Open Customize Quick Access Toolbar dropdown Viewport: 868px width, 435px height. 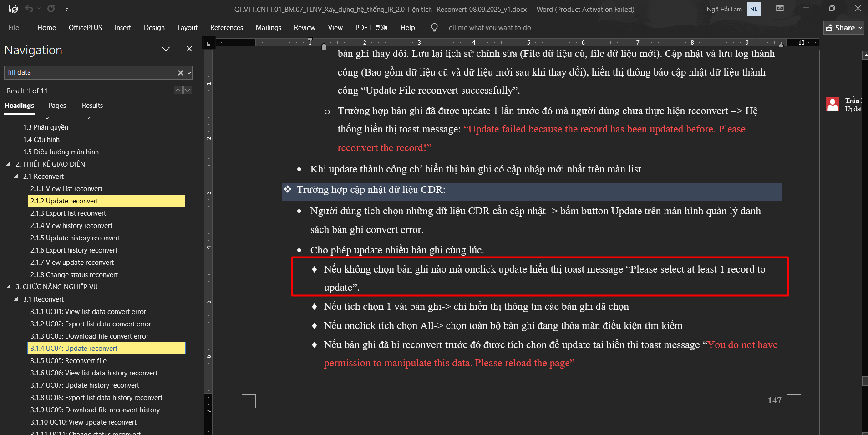coord(66,9)
